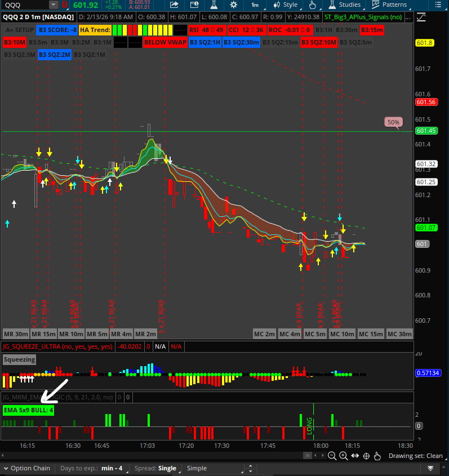The image size is (449, 476).
Task: Toggle the MR 30m marker label
Action: [x=15, y=333]
